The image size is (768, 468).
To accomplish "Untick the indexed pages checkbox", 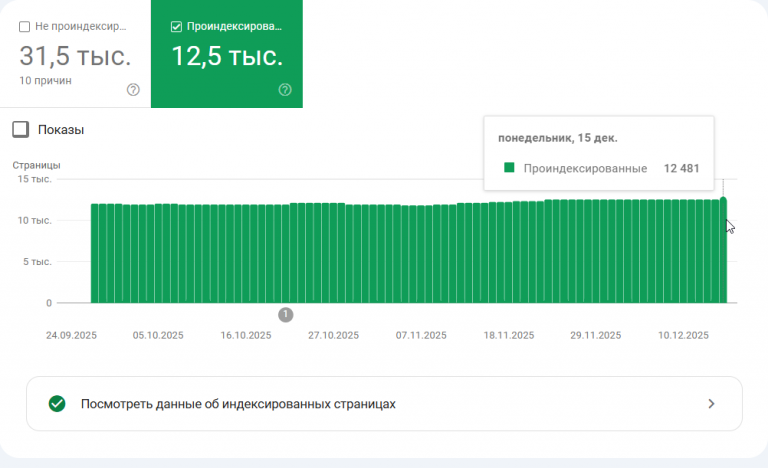I will click(176, 26).
